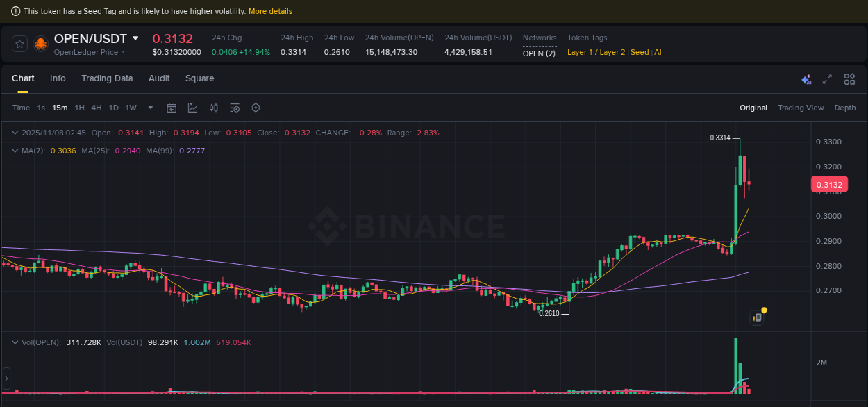Switch chart to Trading View mode
Screen dimensions: 868x407
point(801,108)
